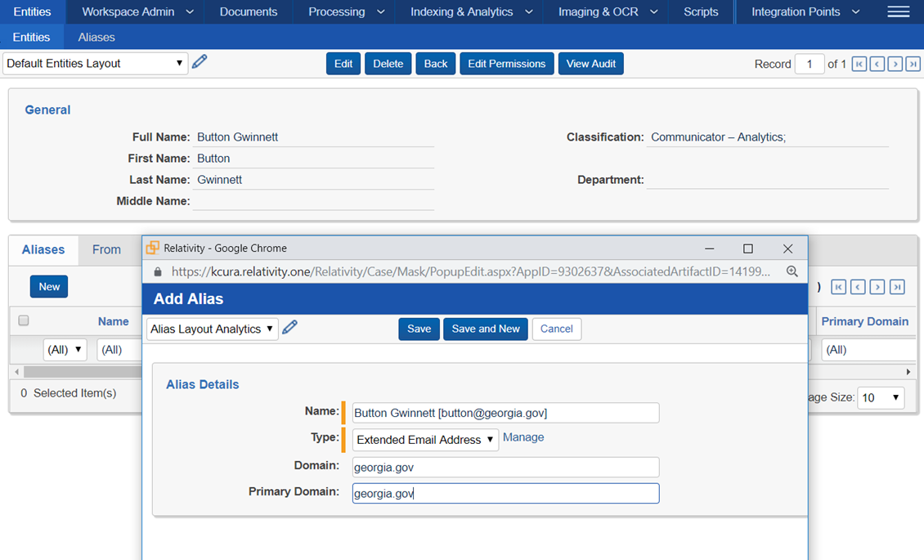Select the Entities sub-tab
The image size is (924, 560).
(31, 37)
